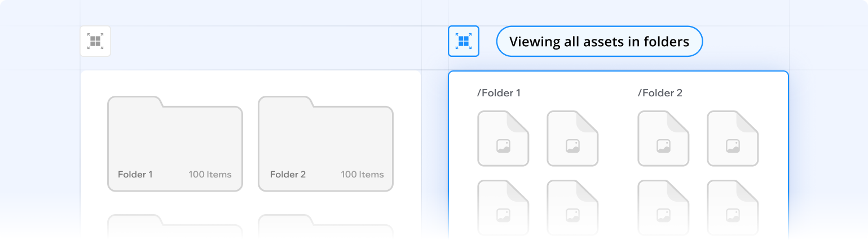Select first image file under /Folder 1
This screenshot has height=240, width=868.
pyautogui.click(x=503, y=138)
